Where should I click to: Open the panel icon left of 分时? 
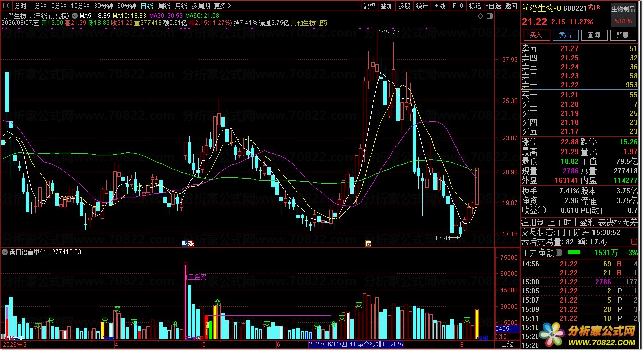6,6
